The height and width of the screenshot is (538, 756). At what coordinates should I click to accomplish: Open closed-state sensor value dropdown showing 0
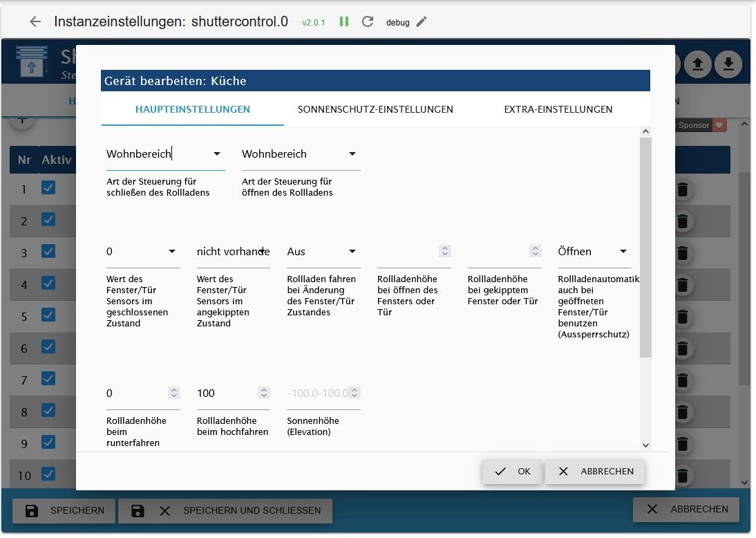tap(143, 252)
